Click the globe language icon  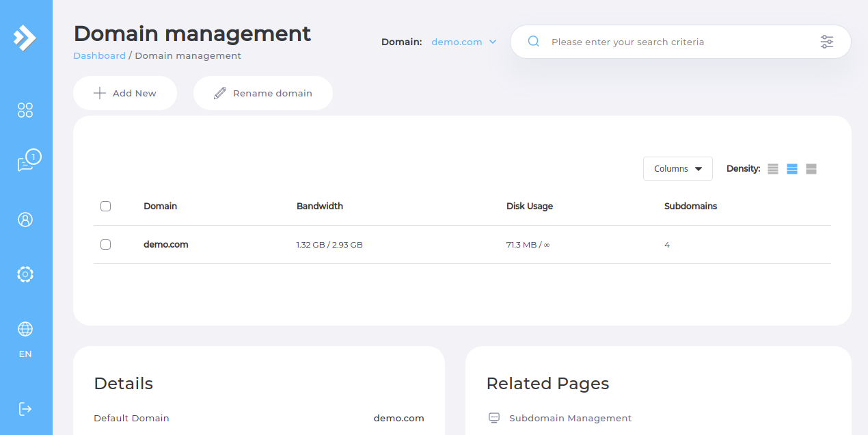25,329
